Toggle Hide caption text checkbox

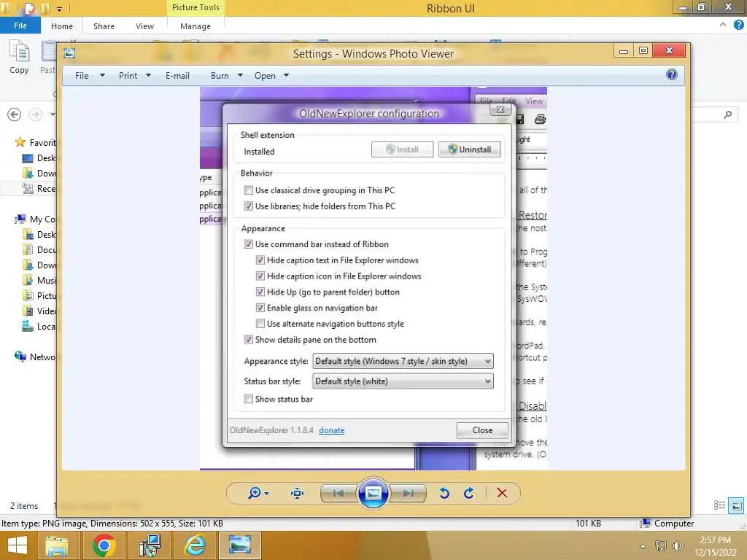point(260,260)
